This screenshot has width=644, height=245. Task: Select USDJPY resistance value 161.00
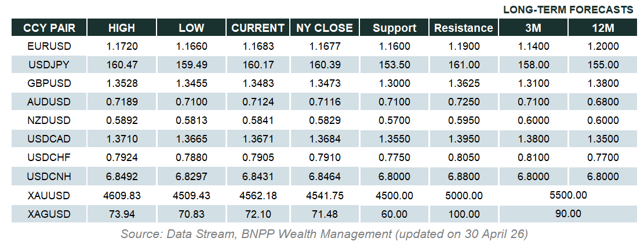pyautogui.click(x=464, y=65)
